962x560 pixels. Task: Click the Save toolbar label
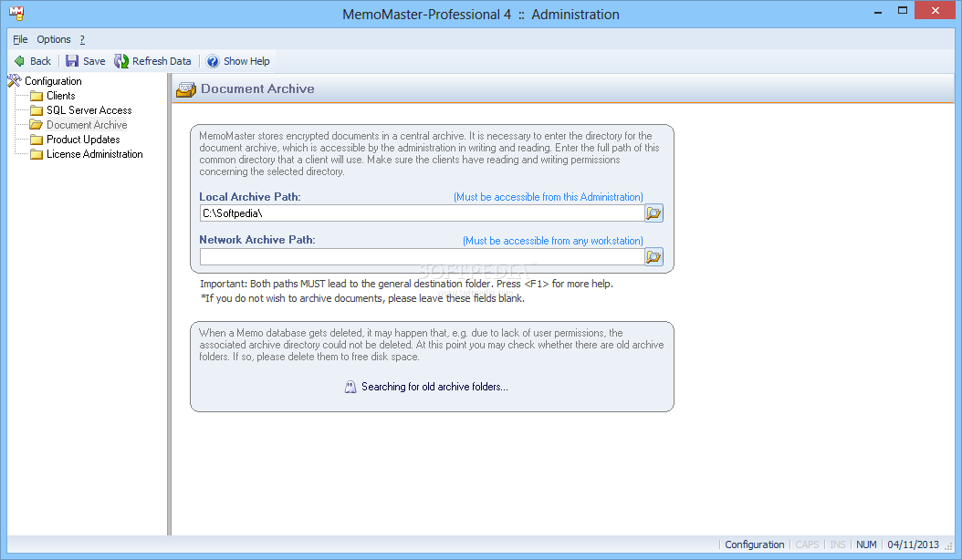(x=94, y=61)
